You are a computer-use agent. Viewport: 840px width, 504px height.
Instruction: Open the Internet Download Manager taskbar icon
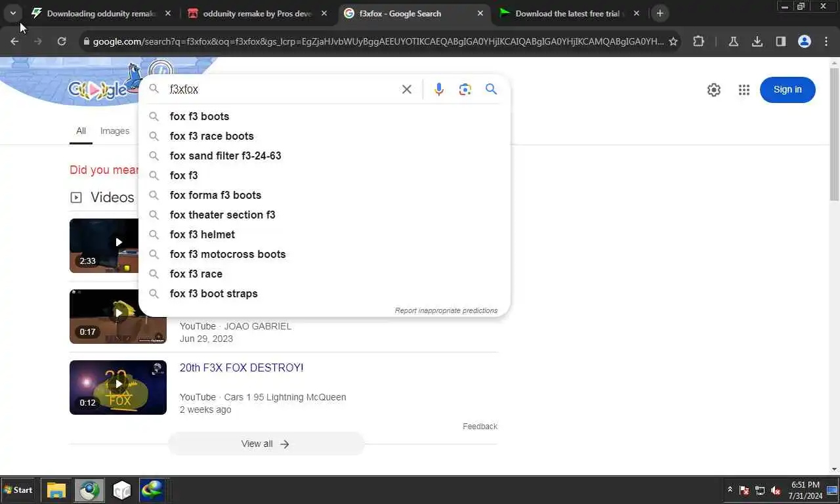pyautogui.click(x=152, y=490)
